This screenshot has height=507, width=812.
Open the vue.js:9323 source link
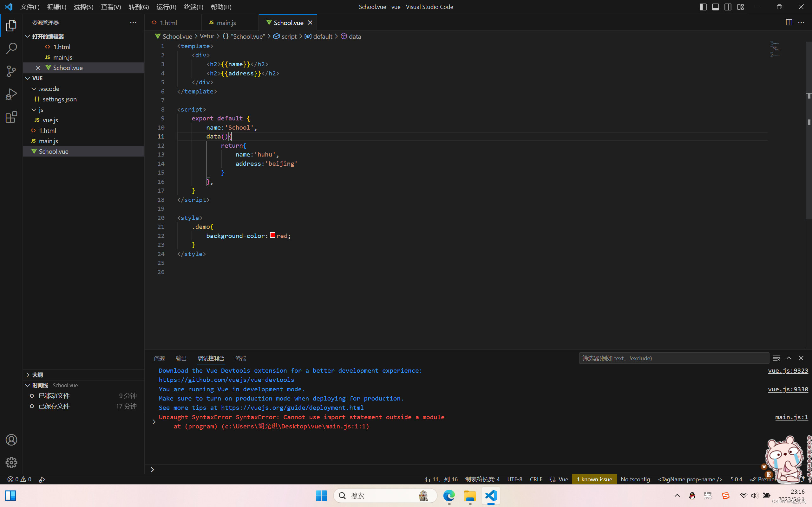click(x=788, y=370)
